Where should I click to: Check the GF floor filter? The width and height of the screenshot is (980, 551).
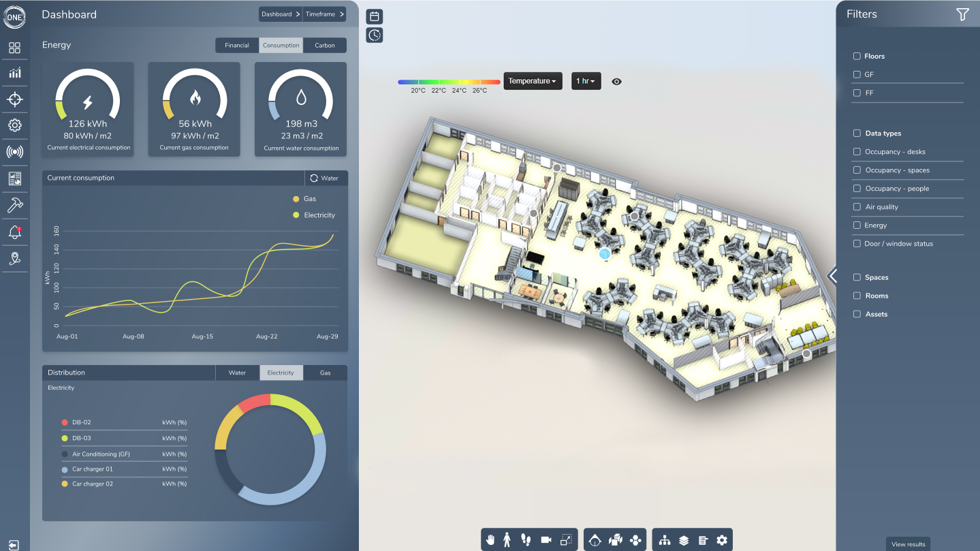pyautogui.click(x=857, y=75)
